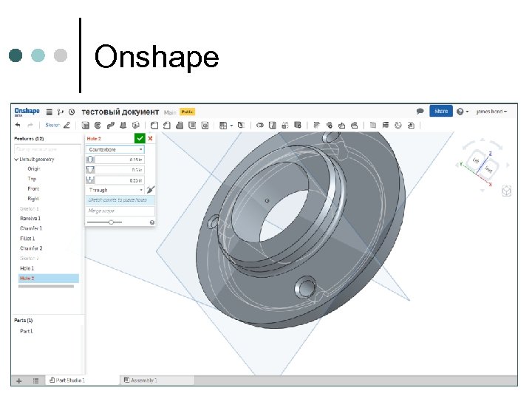Collapse the Default geometry group

[16, 160]
